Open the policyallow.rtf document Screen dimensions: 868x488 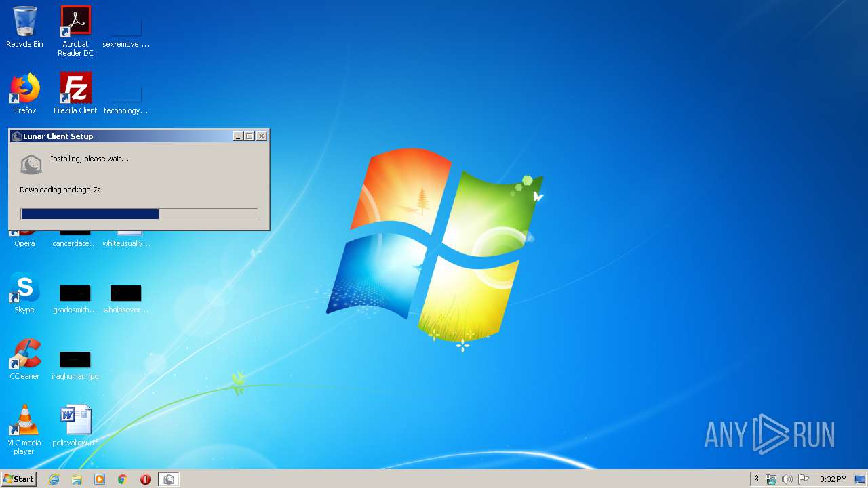pyautogui.click(x=75, y=426)
